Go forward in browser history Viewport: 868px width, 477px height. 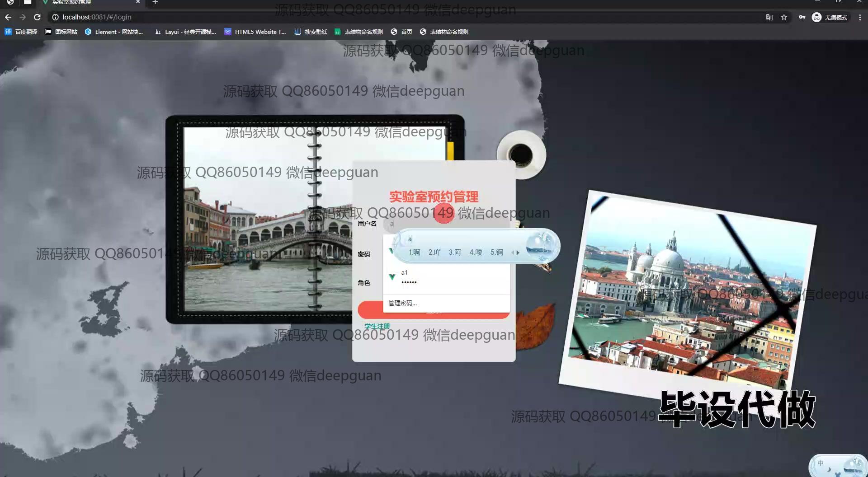pos(23,17)
